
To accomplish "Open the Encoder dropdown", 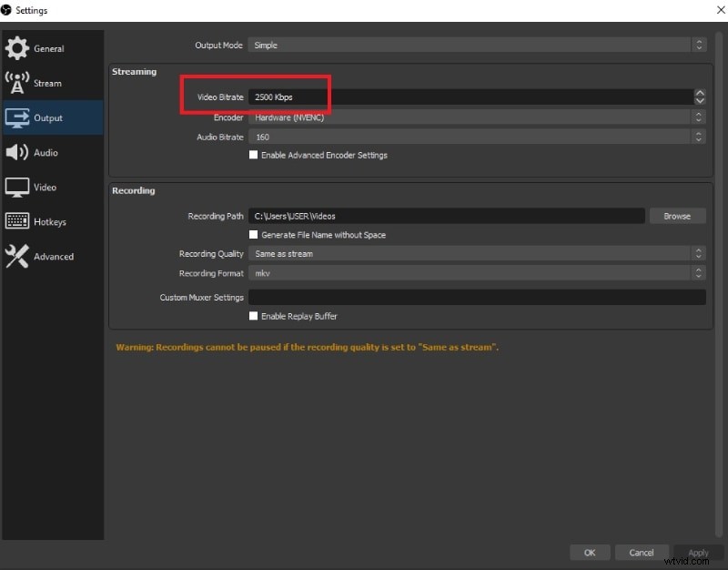I will click(x=473, y=117).
